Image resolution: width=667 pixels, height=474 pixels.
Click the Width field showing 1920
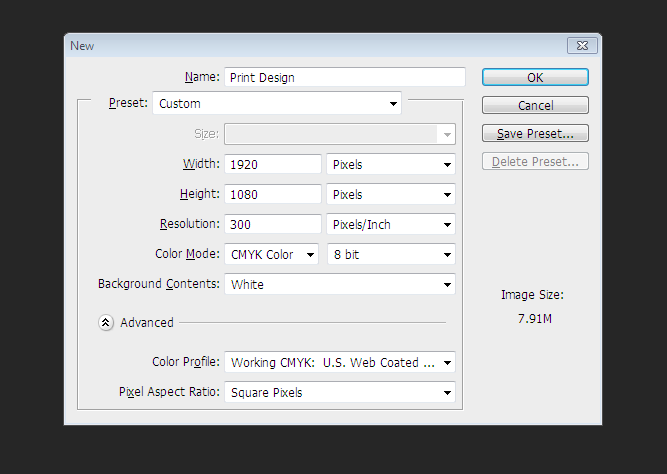tap(273, 164)
